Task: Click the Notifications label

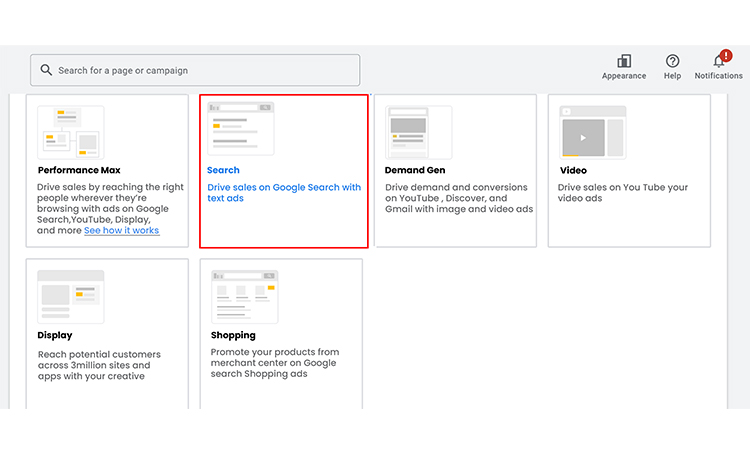Action: click(x=718, y=76)
